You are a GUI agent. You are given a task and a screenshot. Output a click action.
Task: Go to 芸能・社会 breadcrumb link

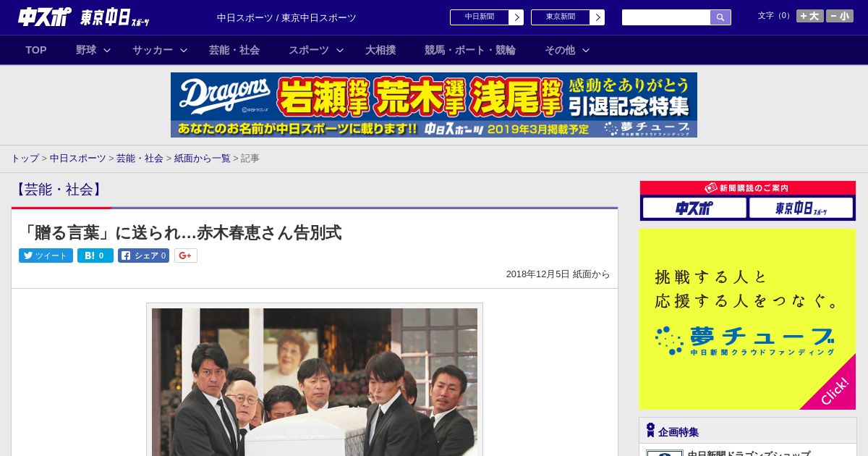[x=140, y=158]
